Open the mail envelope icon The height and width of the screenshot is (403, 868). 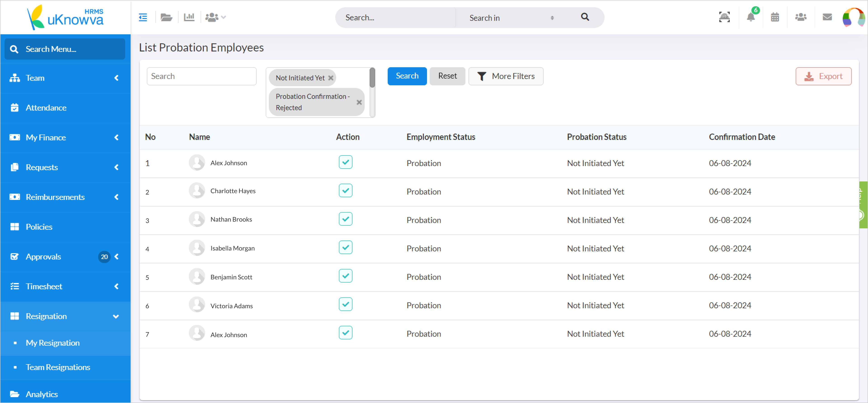tap(827, 17)
